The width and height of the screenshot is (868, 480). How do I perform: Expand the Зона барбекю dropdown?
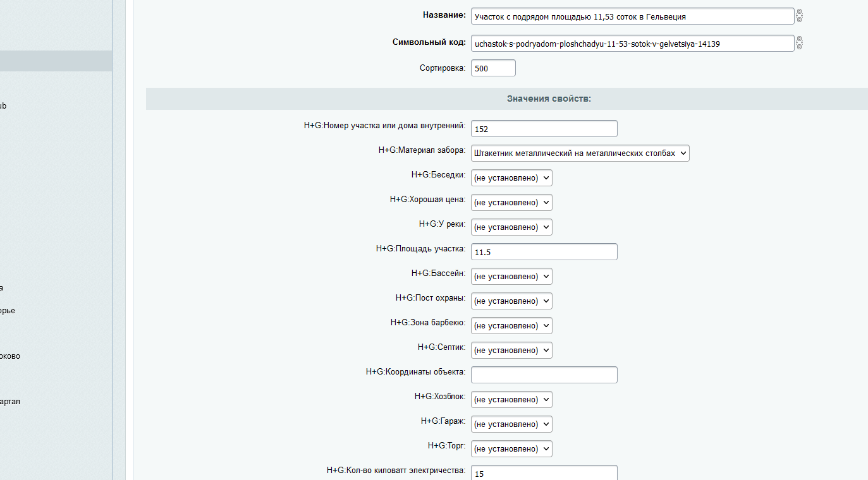(x=511, y=326)
